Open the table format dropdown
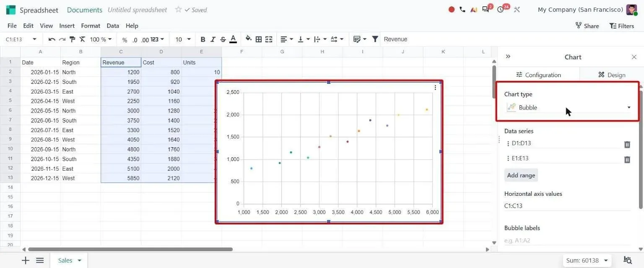 click(360, 39)
